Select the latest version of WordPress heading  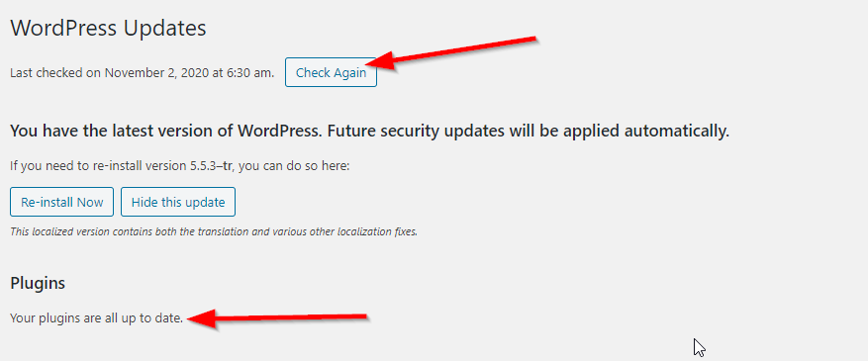tap(370, 132)
